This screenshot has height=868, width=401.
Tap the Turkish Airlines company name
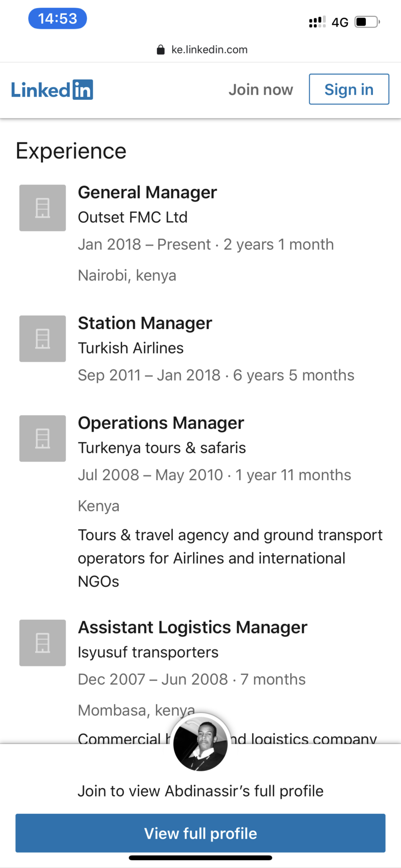(131, 348)
